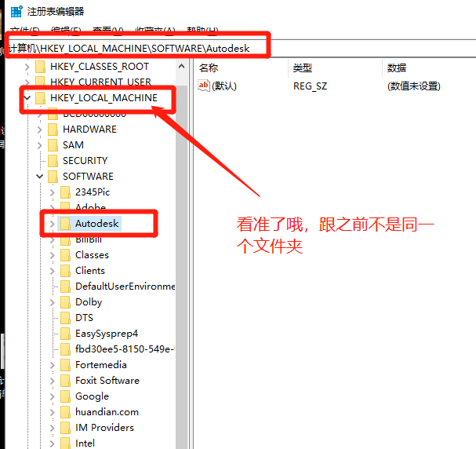This screenshot has width=476, height=449.
Task: Expand the 2345Pic key
Action: pyautogui.click(x=53, y=192)
